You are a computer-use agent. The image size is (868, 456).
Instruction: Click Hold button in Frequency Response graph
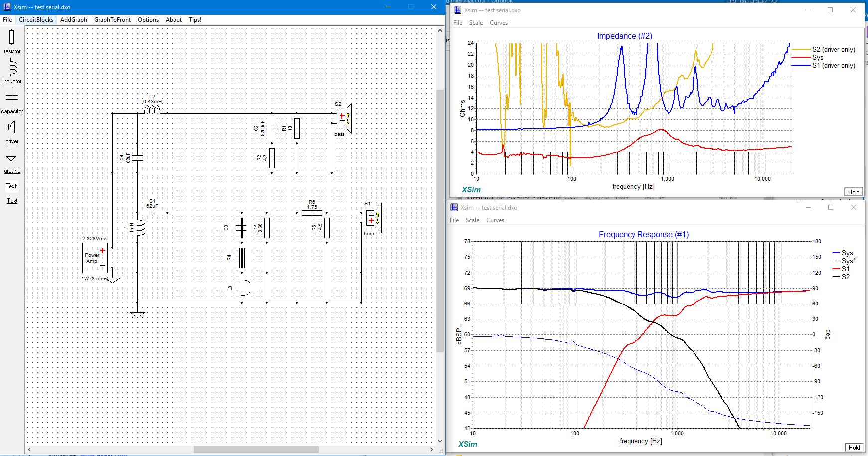click(x=854, y=447)
